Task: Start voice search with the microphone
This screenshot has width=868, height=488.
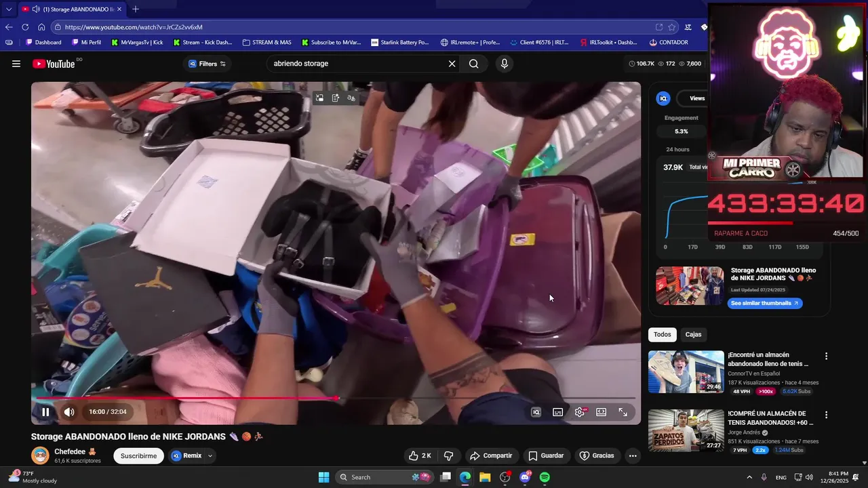Action: pos(504,64)
